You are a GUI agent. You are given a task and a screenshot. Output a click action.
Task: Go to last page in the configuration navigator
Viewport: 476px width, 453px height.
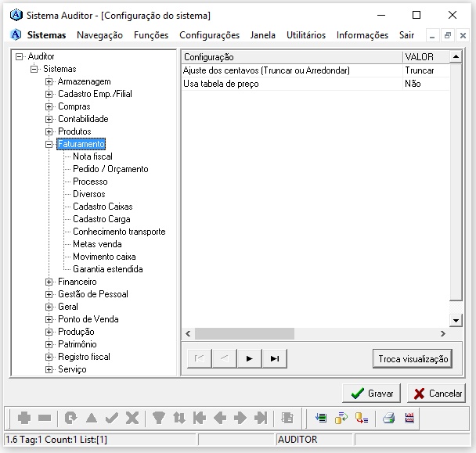click(x=275, y=358)
